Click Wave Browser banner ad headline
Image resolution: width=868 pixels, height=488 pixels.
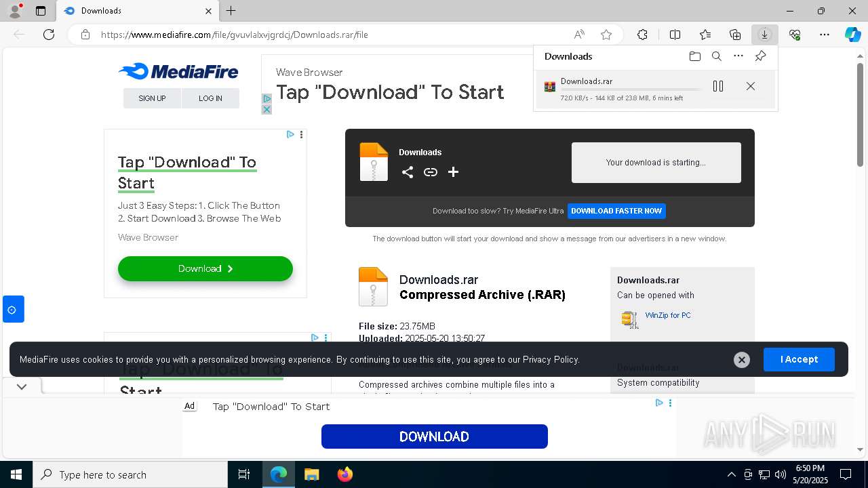tap(390, 92)
